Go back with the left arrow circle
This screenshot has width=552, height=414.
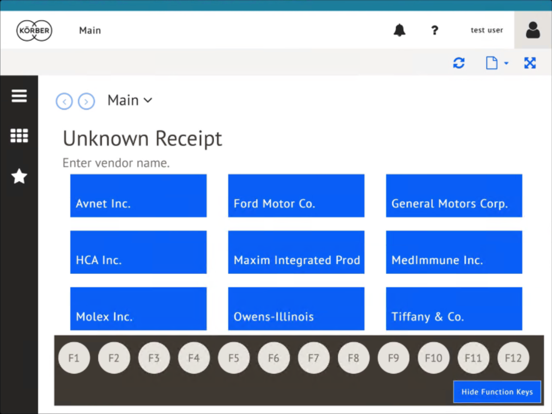64,101
